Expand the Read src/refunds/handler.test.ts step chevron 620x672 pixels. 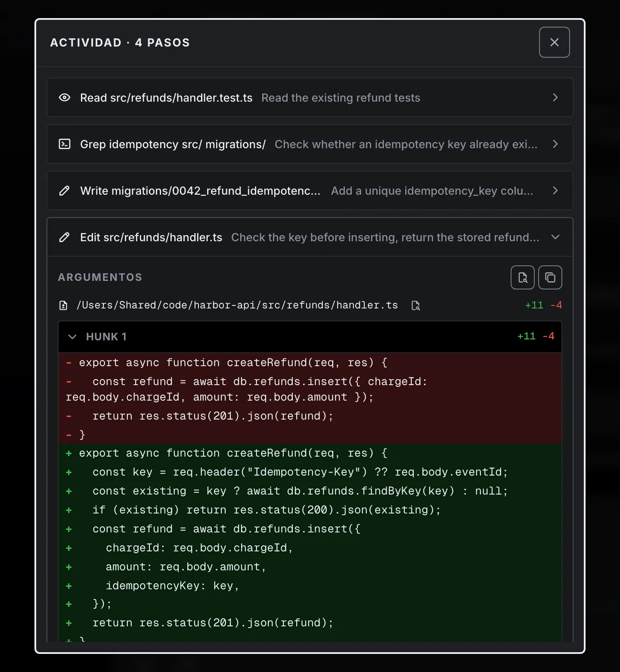point(555,97)
